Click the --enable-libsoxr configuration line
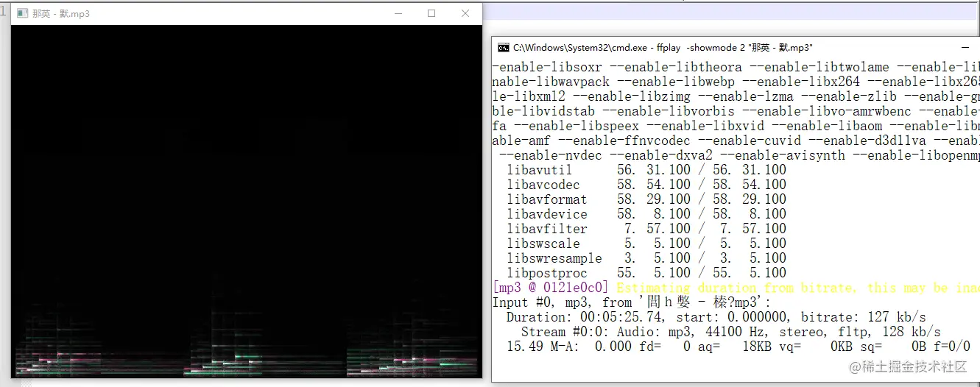The width and height of the screenshot is (980, 387). click(736, 67)
